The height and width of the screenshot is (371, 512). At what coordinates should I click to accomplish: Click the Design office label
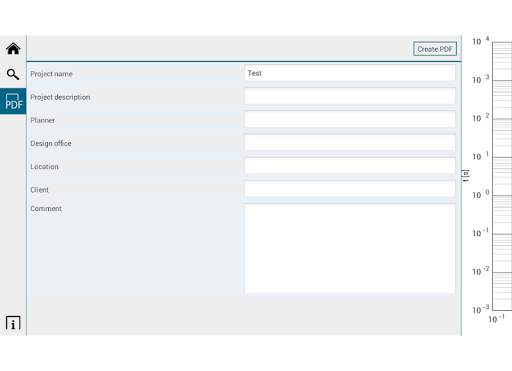click(x=51, y=144)
